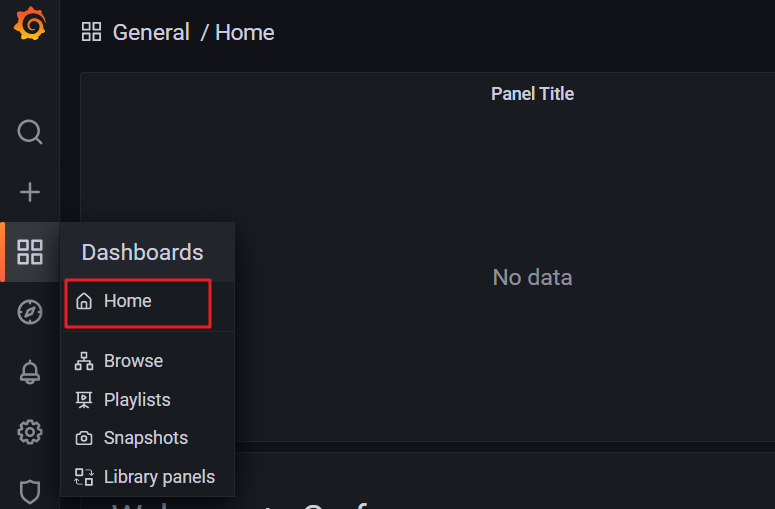Click the Grafana logo icon

(30, 23)
